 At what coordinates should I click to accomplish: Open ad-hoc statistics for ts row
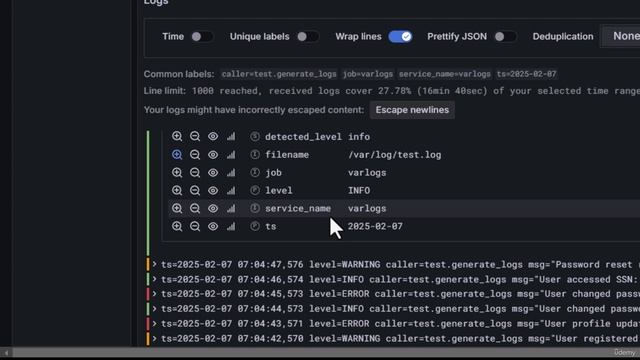[x=231, y=226]
